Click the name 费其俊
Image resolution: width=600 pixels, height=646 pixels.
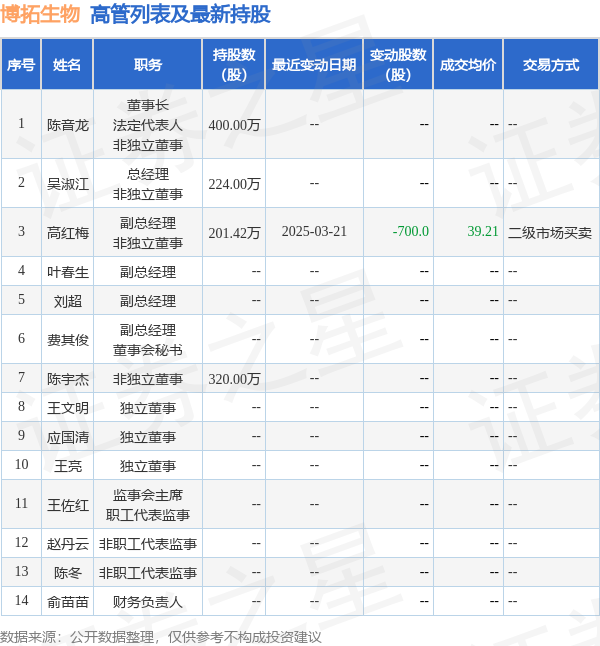tap(68, 340)
